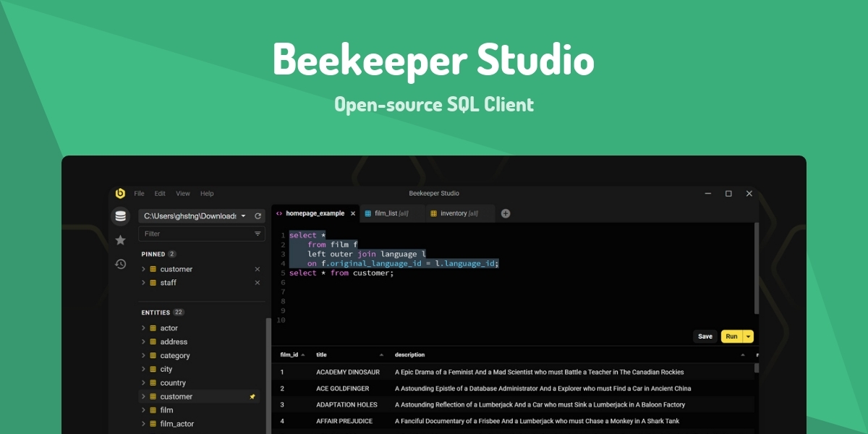This screenshot has height=434, width=868.
Task: Click the country table grid icon
Action: pyautogui.click(x=153, y=383)
